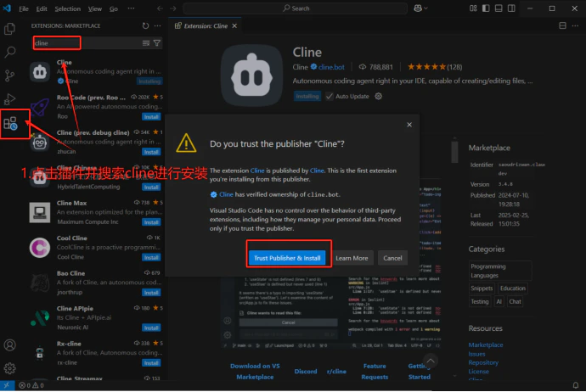Install Cline APIpie extension
This screenshot has width=586, height=392.
coord(151,328)
